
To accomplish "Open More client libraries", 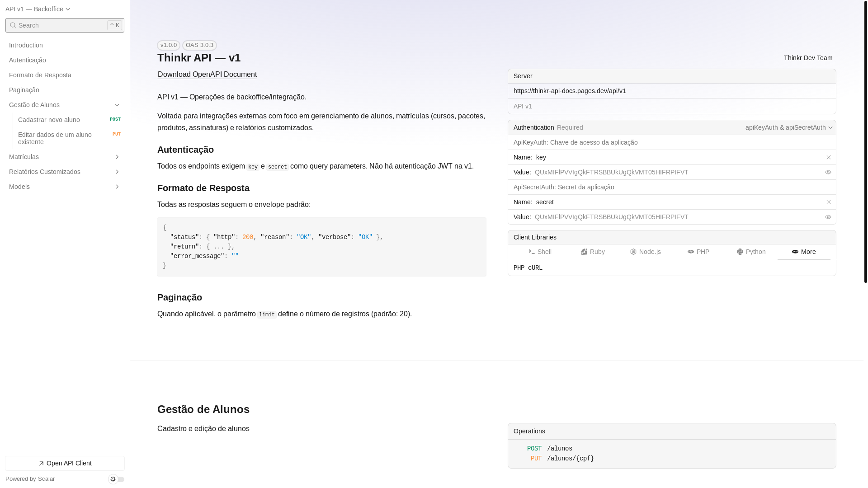I will pyautogui.click(x=804, y=252).
